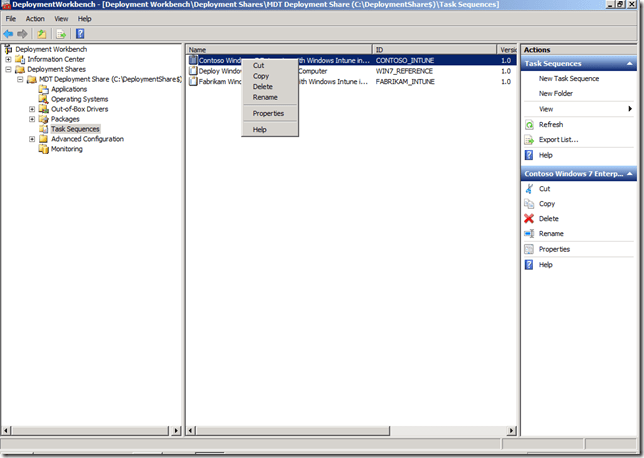Open the View submenu arrow in Actions
The width and height of the screenshot is (644, 458).
point(630,109)
